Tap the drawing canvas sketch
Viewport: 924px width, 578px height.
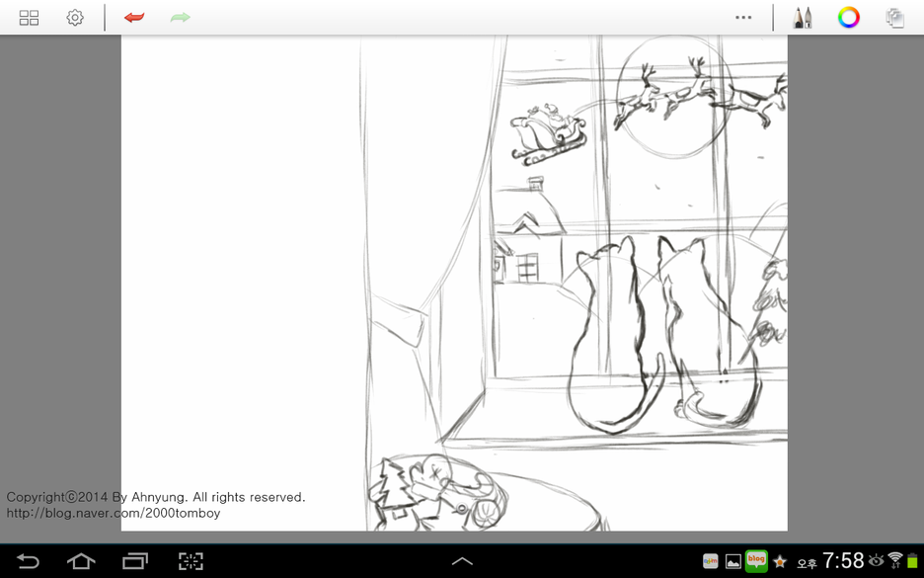[454, 284]
